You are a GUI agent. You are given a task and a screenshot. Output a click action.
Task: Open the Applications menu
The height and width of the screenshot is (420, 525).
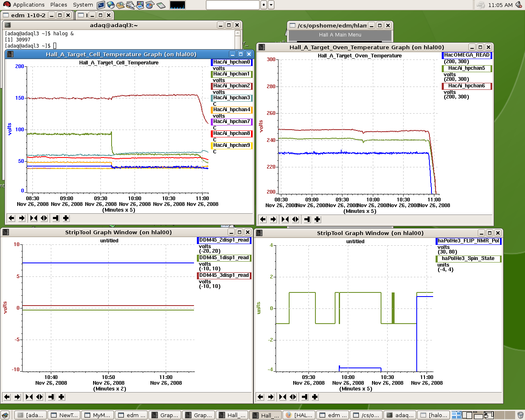[x=29, y=5]
